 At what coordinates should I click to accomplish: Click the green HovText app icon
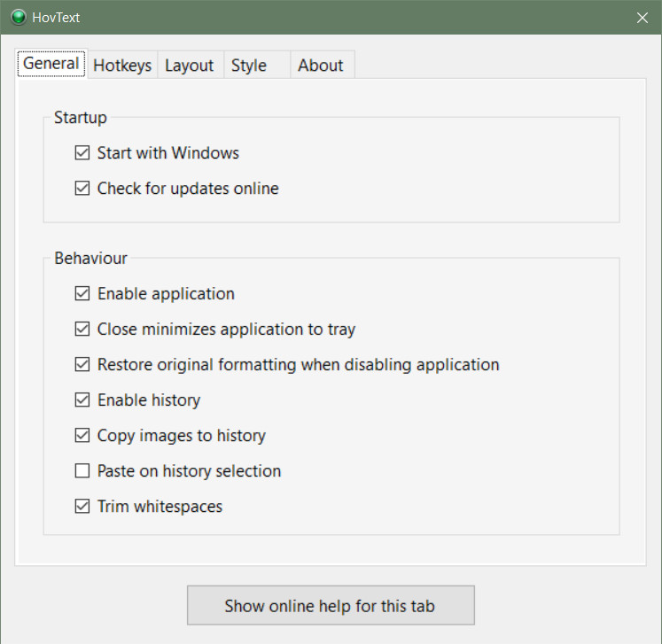point(18,18)
